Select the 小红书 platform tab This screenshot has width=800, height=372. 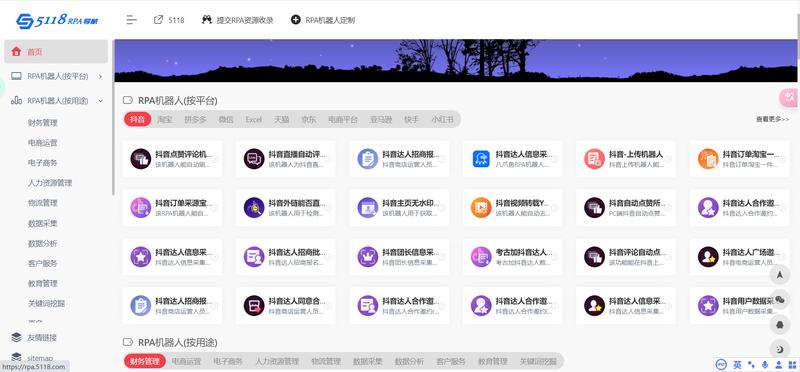point(442,119)
